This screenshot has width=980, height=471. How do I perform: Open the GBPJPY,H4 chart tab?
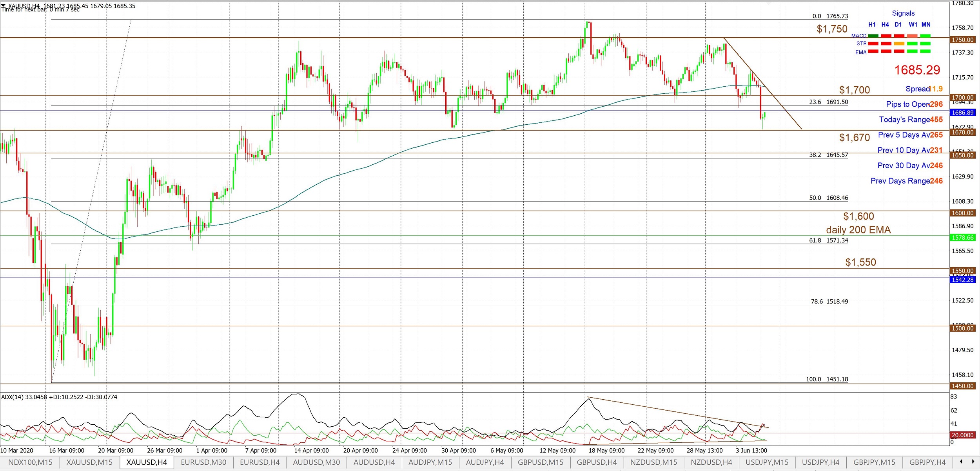(927, 462)
